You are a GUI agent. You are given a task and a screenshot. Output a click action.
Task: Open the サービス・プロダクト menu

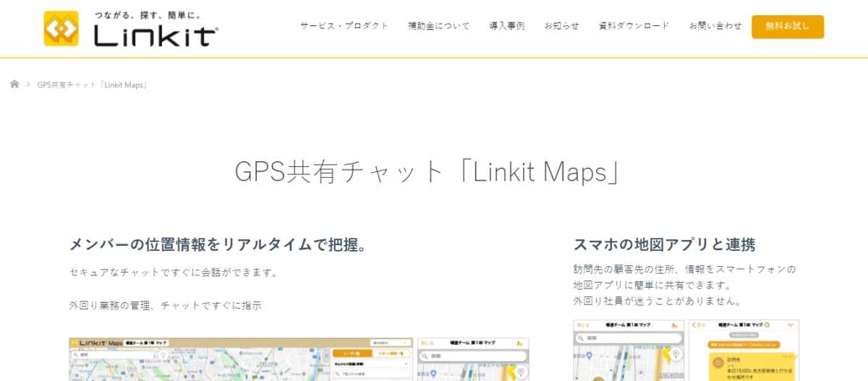344,26
